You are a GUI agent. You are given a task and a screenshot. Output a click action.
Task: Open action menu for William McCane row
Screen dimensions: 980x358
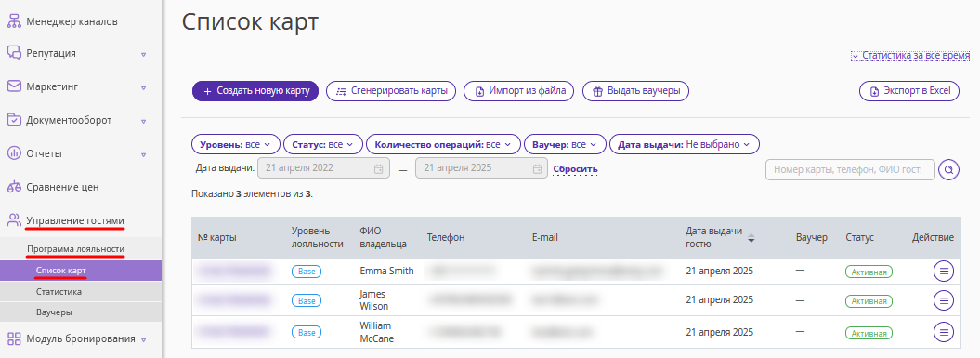tap(944, 332)
